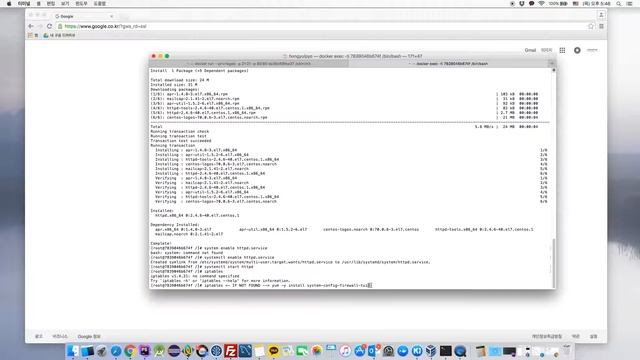Screen dimensions: 640x360
Task: Open Outlook from the Dock
Action: coord(374,351)
